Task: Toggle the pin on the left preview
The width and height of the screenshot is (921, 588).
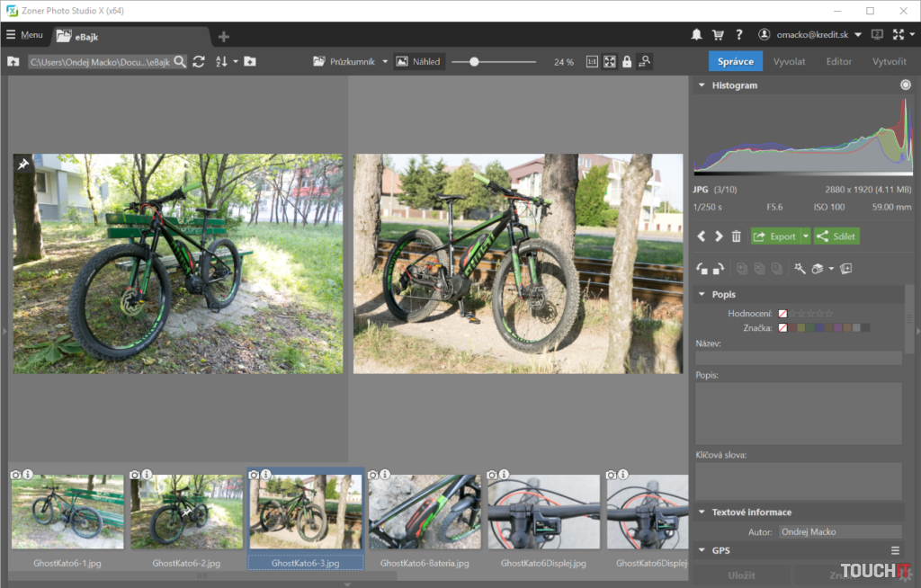Action: click(22, 164)
